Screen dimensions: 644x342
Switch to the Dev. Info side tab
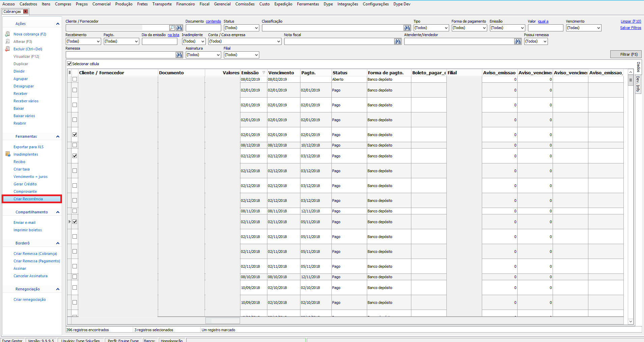pyautogui.click(x=638, y=84)
